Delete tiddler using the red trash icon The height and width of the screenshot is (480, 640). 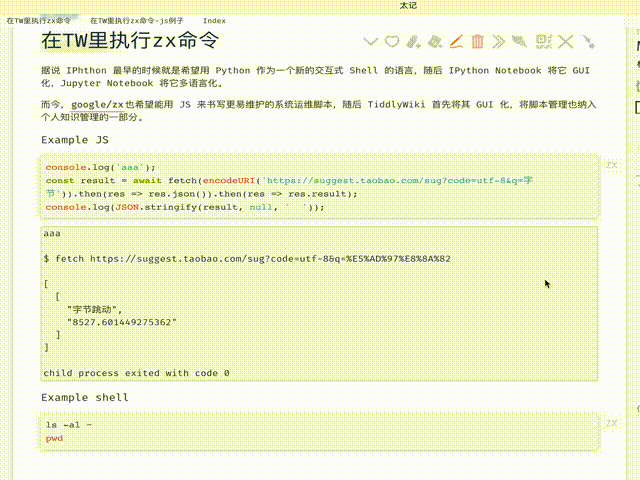click(478, 42)
